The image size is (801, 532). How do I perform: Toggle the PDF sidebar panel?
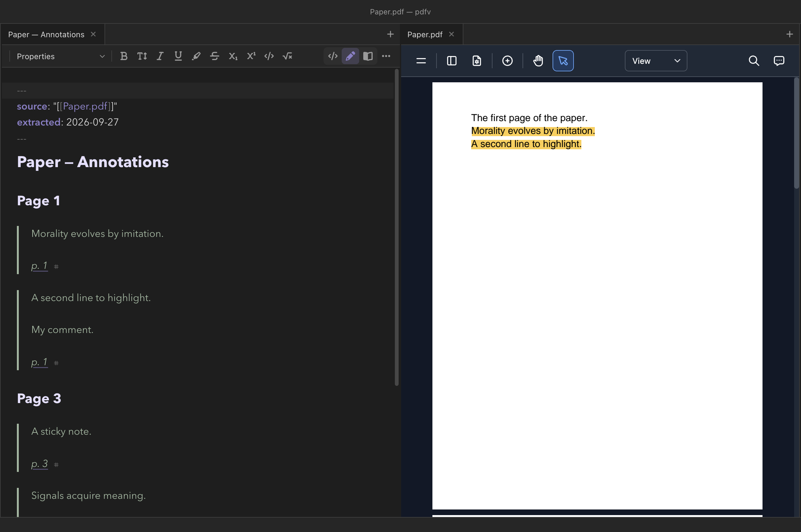452,61
